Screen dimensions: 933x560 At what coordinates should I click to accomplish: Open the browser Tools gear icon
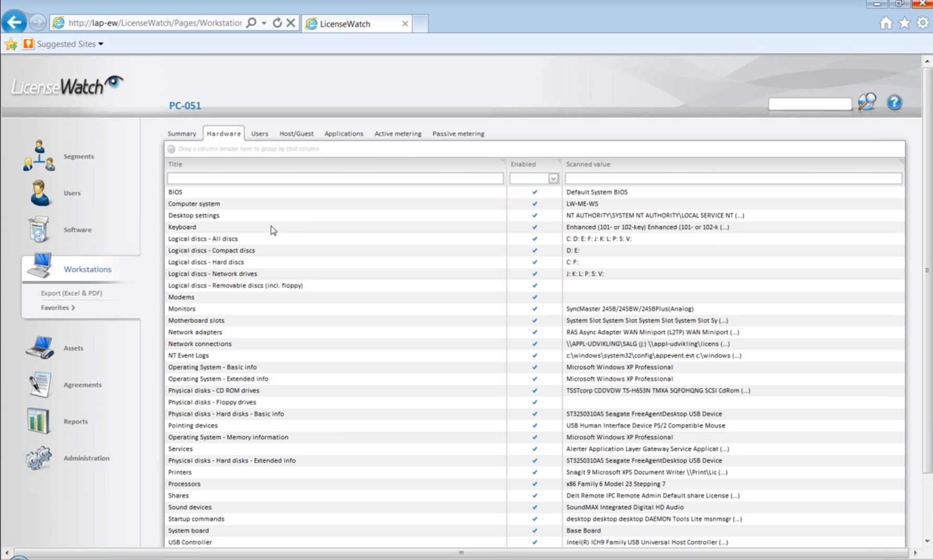923,23
